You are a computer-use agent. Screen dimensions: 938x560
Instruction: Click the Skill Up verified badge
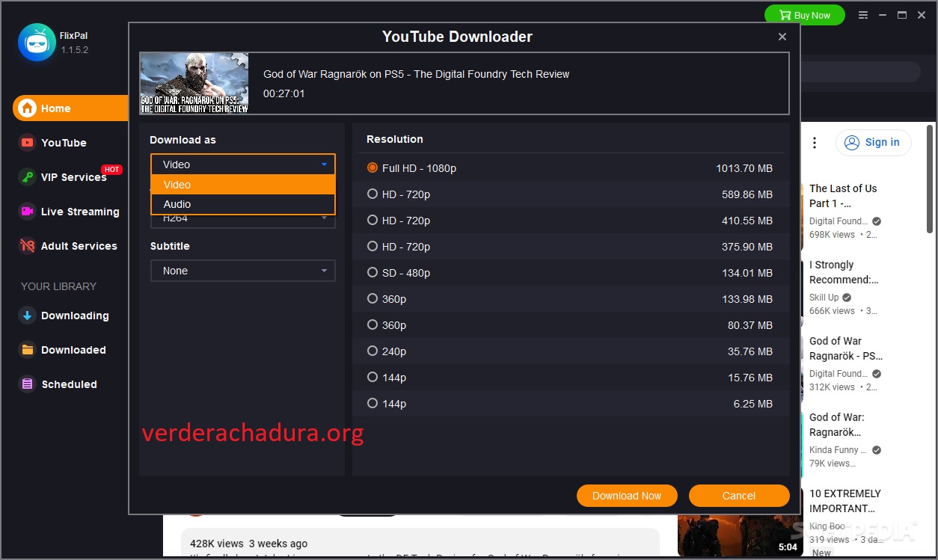click(x=847, y=298)
